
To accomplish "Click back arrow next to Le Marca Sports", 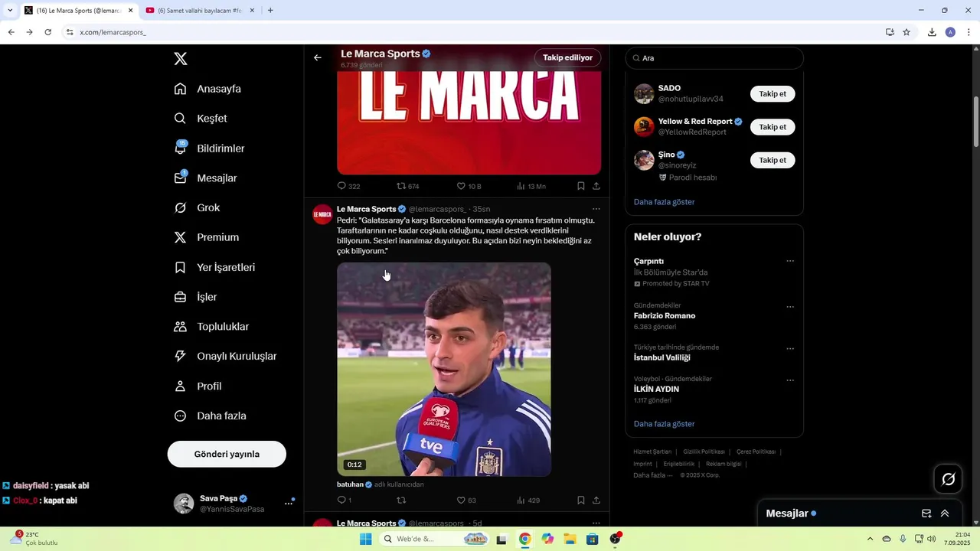I will pos(317,57).
